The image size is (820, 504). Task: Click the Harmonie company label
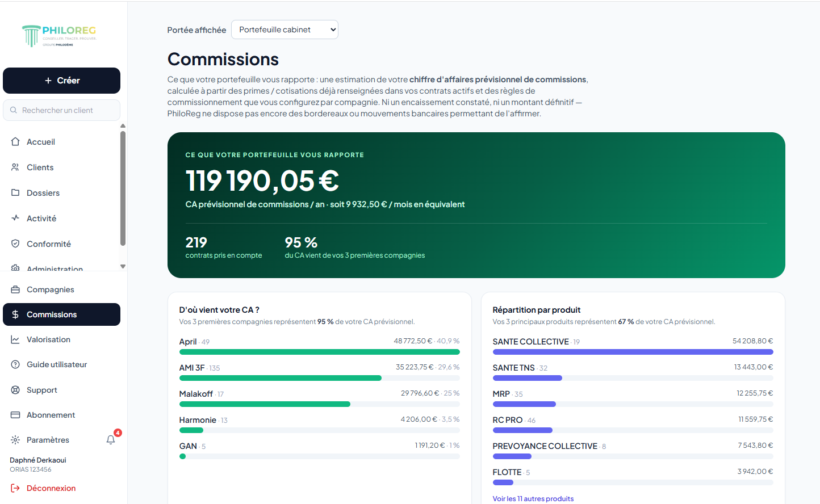click(198, 420)
